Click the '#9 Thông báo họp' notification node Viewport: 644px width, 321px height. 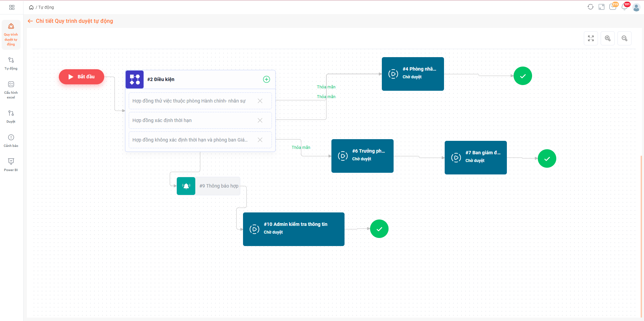(208, 186)
